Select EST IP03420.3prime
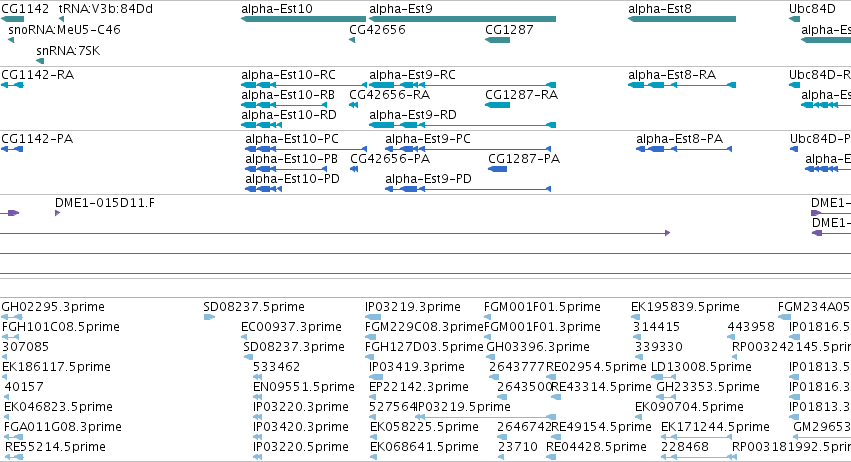 pyautogui.click(x=257, y=437)
